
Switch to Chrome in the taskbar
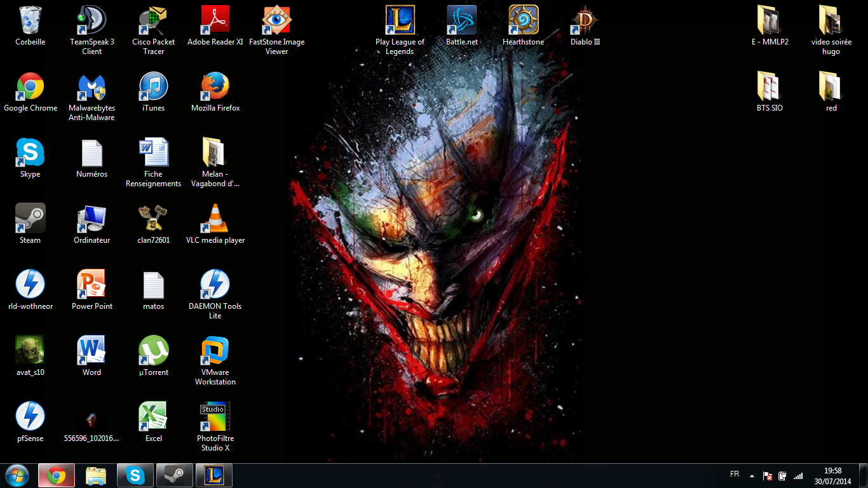pos(57,475)
